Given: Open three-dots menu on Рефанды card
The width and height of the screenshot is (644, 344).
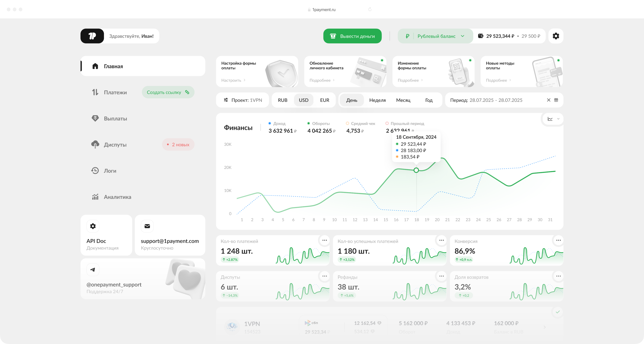Looking at the screenshot, I should tap(441, 276).
